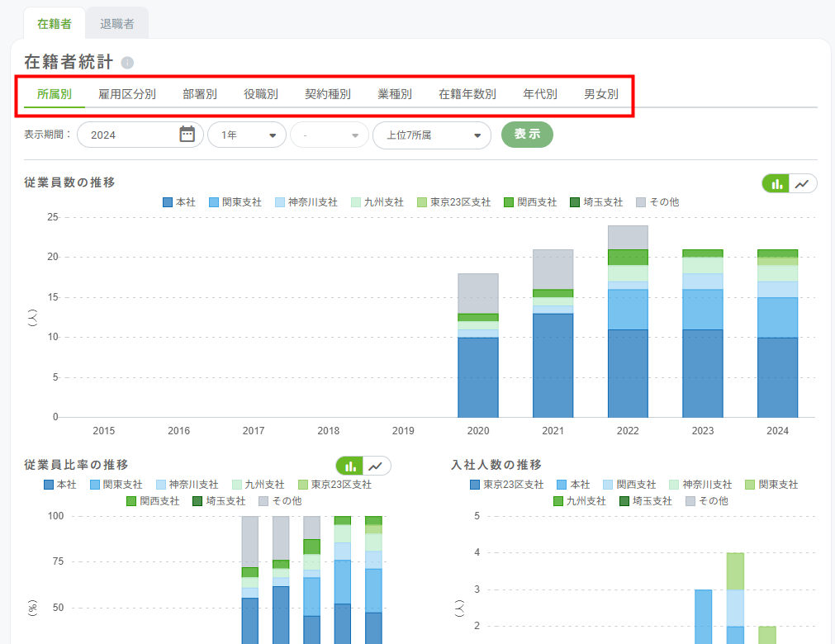Select the 在籍年数別 sub-tab
Screen dimensions: 835x644
tap(467, 94)
